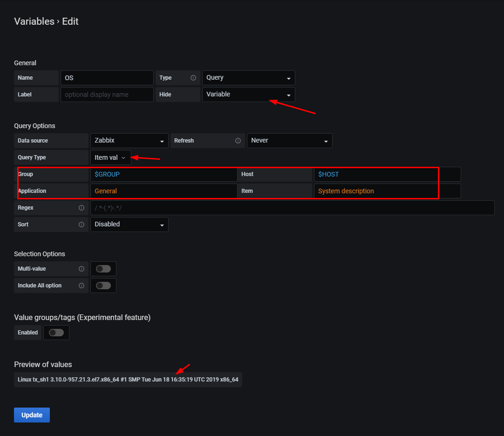Viewport: 504px width, 436px height.
Task: Click the info icon beside the Type field
Action: [193, 78]
